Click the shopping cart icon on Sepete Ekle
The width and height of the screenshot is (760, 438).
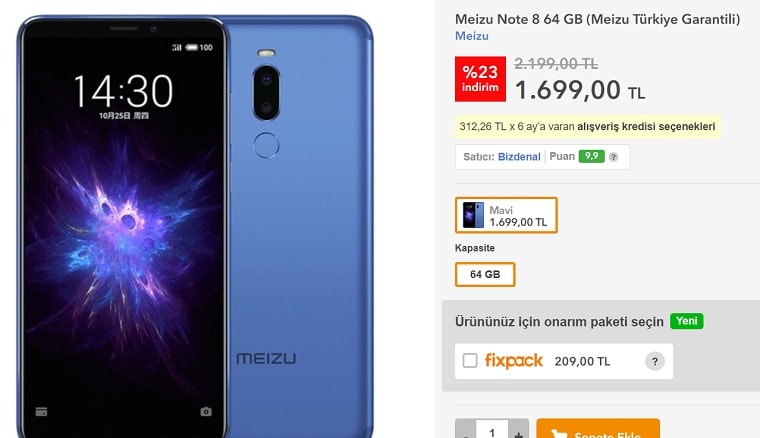click(x=559, y=434)
